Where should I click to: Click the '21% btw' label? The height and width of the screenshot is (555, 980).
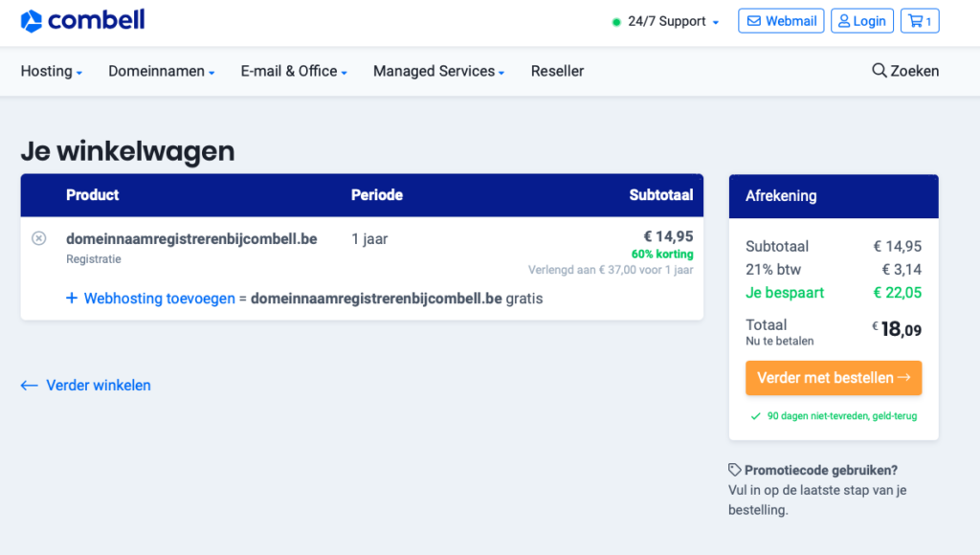[x=773, y=270]
